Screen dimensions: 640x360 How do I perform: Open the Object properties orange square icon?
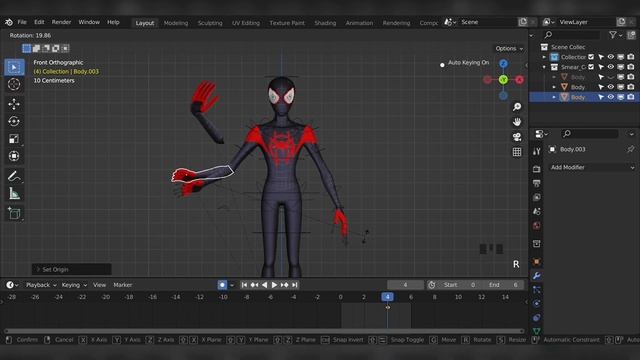point(537,261)
